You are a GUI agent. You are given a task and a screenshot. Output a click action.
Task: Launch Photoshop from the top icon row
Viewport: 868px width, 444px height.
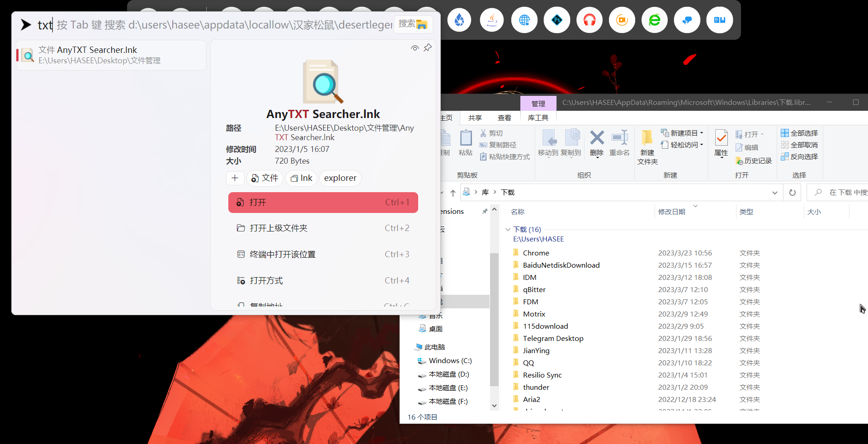point(557,20)
